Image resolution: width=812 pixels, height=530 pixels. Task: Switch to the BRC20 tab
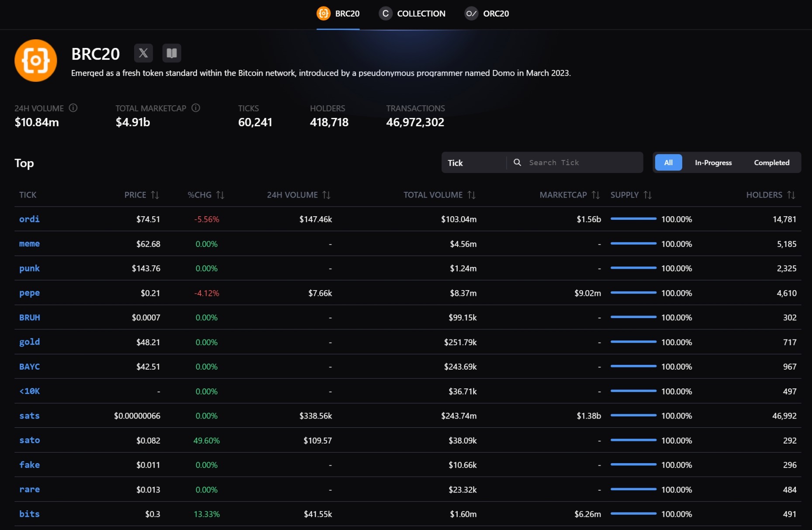click(338, 14)
